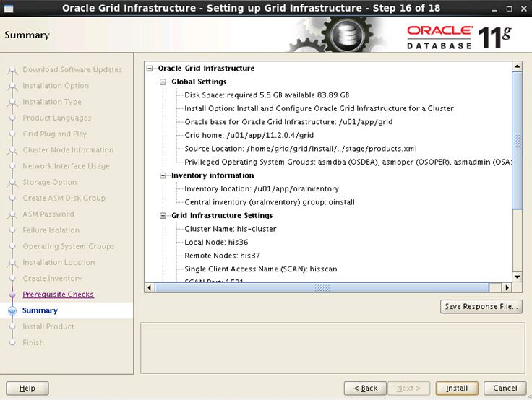Screen dimensions: 532x400
Task: Click the horizontal scroll left arrow
Action: pos(150,288)
